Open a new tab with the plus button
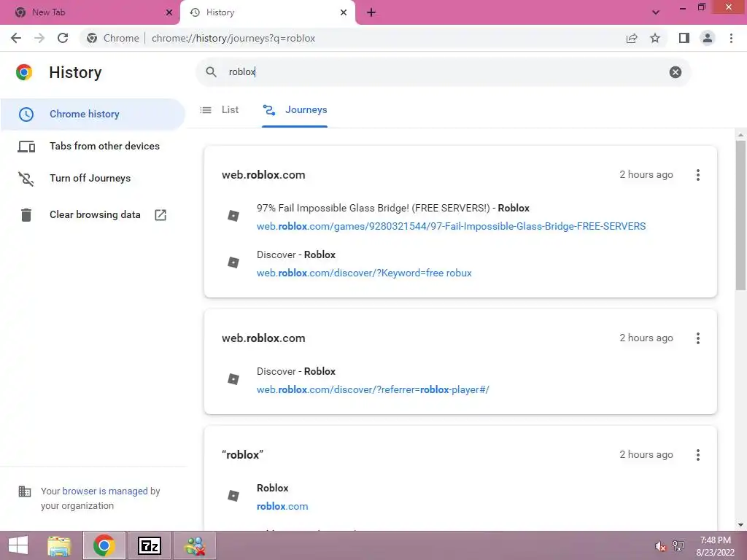747x560 pixels. coord(371,12)
